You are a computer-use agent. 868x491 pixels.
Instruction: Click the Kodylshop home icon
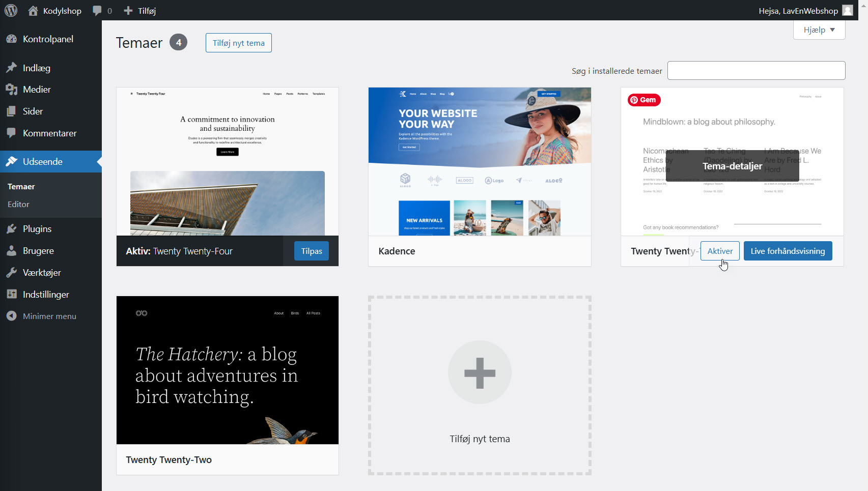coord(33,11)
